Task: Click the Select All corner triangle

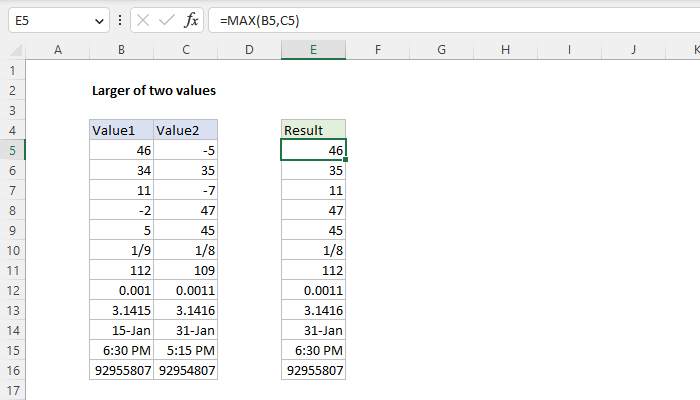Action: pyautogui.click(x=16, y=50)
